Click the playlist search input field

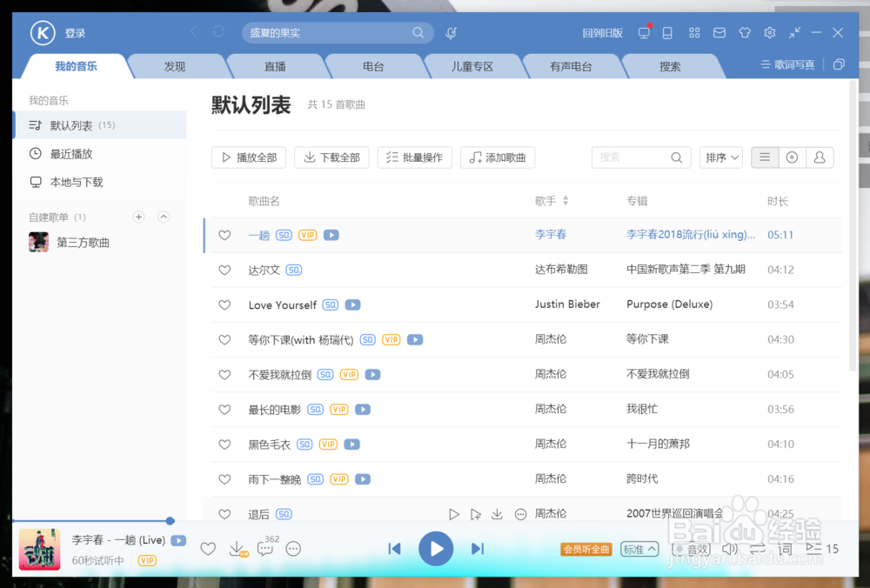click(632, 157)
